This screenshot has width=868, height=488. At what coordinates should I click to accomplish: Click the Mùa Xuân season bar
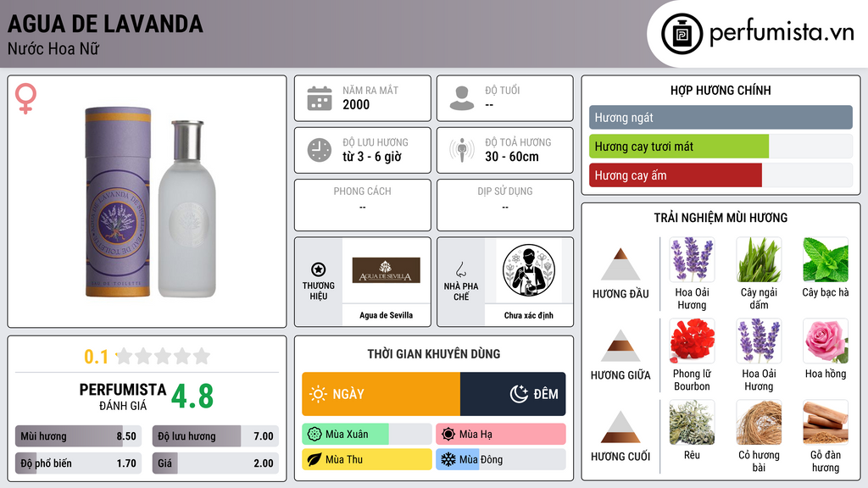pyautogui.click(x=366, y=435)
